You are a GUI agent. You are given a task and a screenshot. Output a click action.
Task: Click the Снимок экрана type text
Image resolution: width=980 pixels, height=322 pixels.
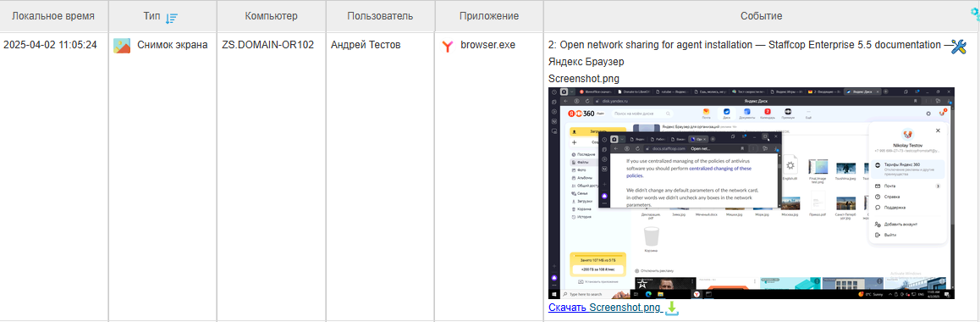point(173,45)
